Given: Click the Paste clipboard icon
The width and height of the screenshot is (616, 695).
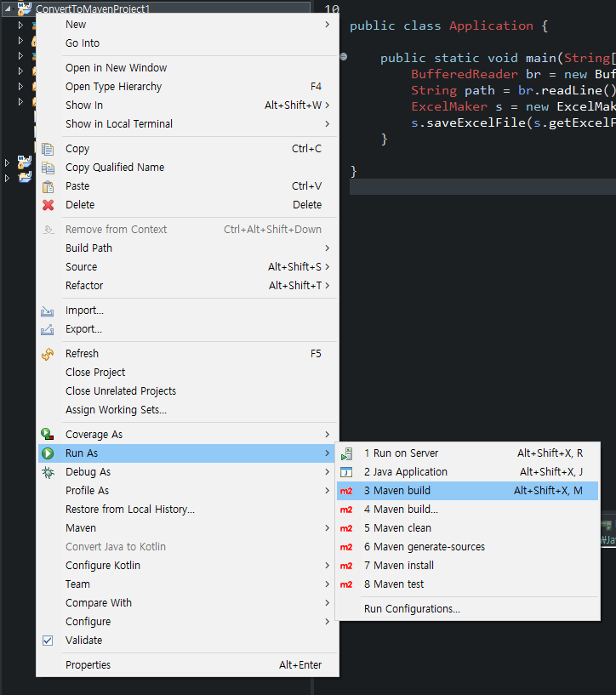Looking at the screenshot, I should [x=48, y=186].
